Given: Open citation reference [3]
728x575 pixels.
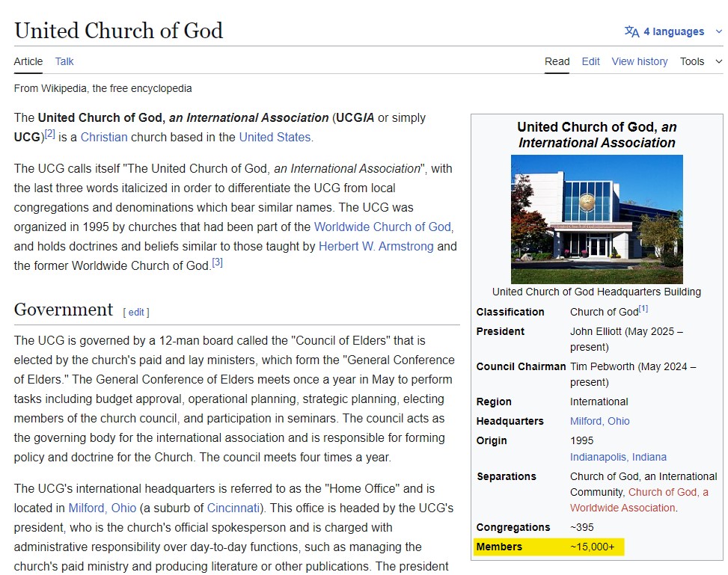Looking at the screenshot, I should coord(217,262).
